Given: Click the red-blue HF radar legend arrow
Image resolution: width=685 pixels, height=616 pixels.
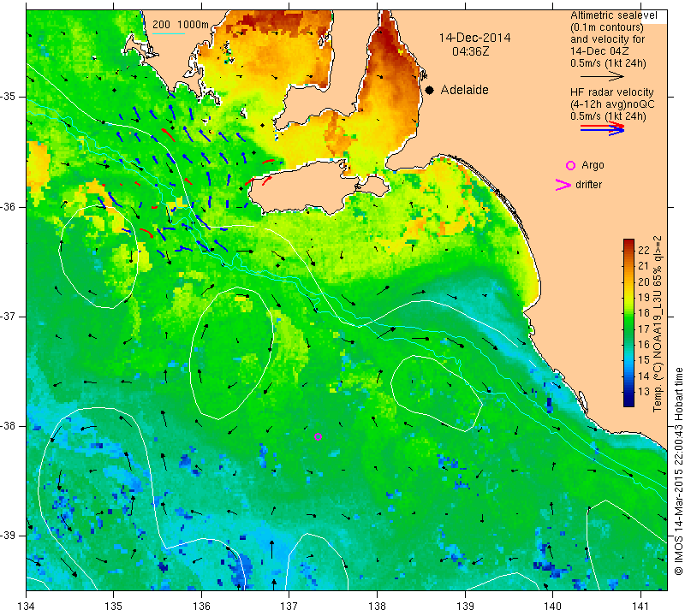Looking at the screenshot, I should tap(603, 128).
